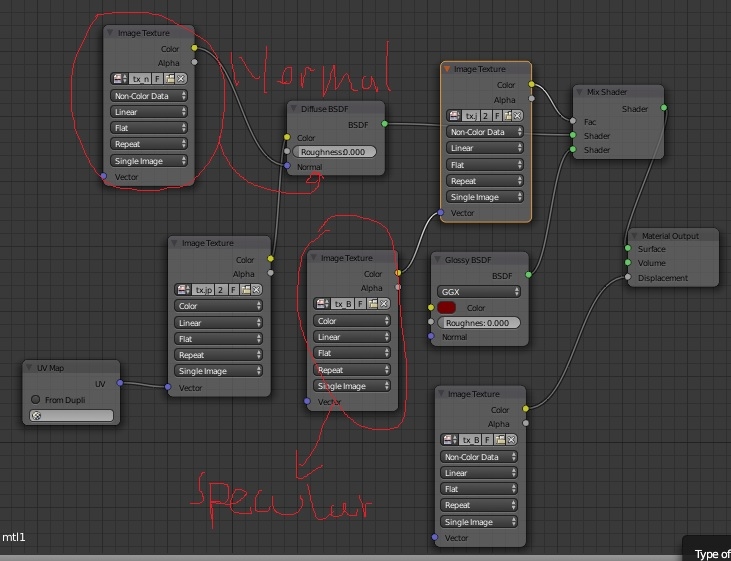
Task: Click the tx_n image name field
Action: coord(140,79)
